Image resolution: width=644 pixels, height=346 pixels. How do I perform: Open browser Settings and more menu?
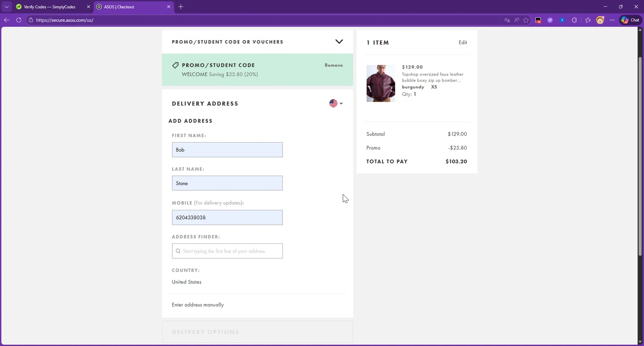pyautogui.click(x=612, y=20)
